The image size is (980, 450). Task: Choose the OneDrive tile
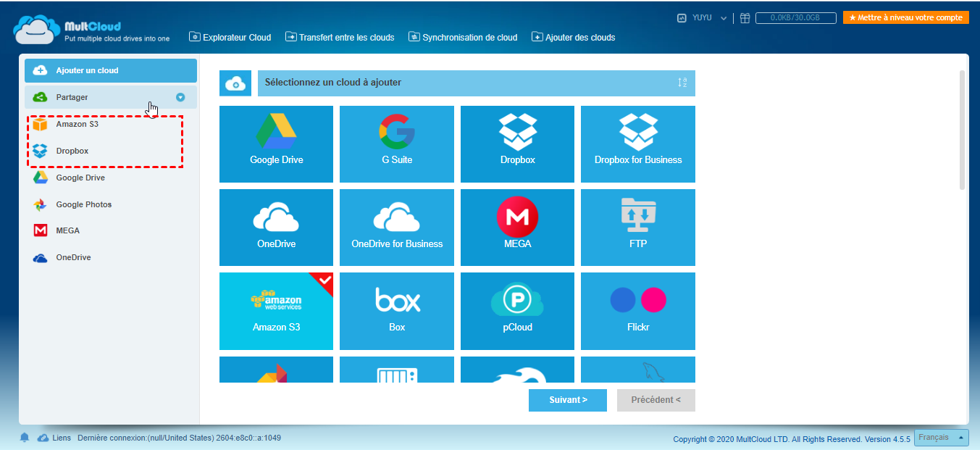(x=276, y=228)
